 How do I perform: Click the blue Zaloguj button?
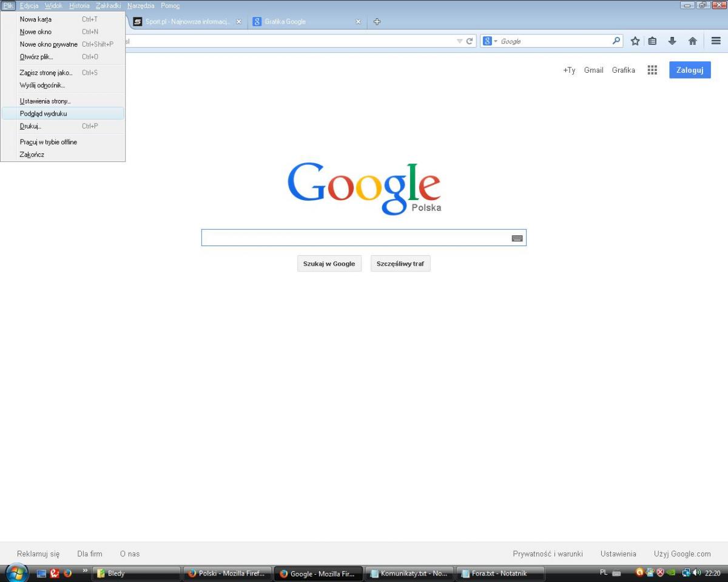690,70
